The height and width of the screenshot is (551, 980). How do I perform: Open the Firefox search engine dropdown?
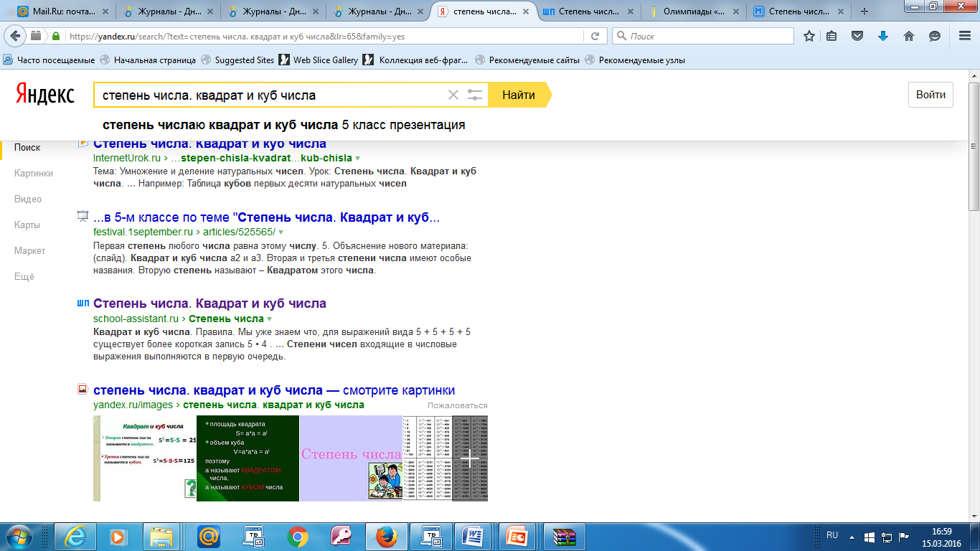pyautogui.click(x=621, y=36)
